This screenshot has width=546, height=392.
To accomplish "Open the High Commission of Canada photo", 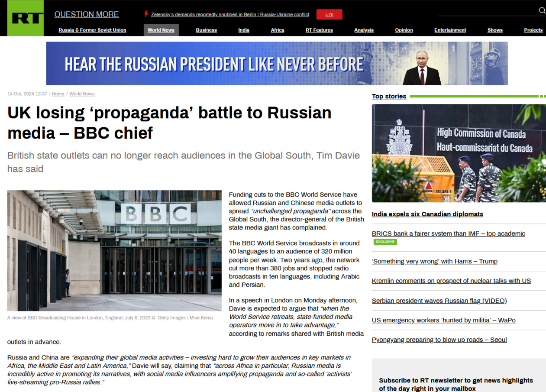I will click(459, 153).
